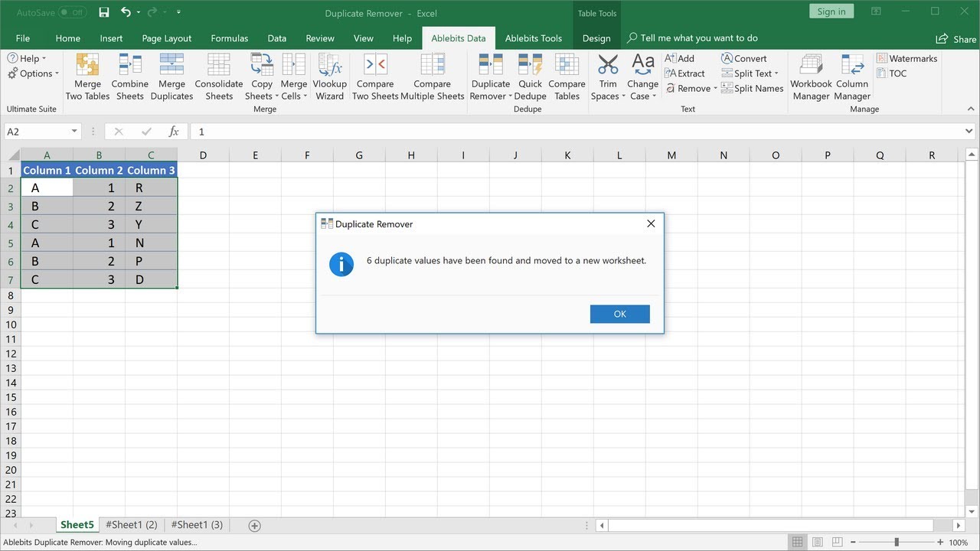Screen dimensions: 980x551
Task: Open the Name Box dropdown arrow
Action: coord(74,132)
